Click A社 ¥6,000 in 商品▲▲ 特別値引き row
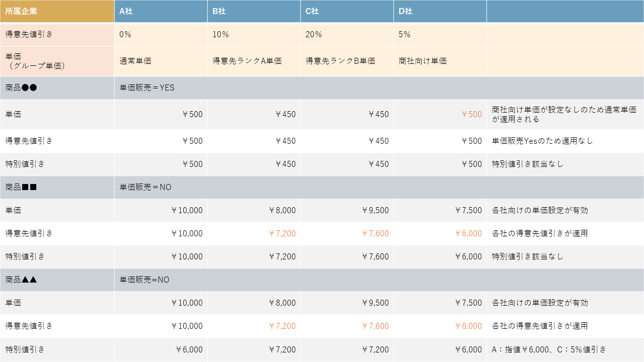Image resolution: width=644 pixels, height=362 pixels. click(189, 349)
